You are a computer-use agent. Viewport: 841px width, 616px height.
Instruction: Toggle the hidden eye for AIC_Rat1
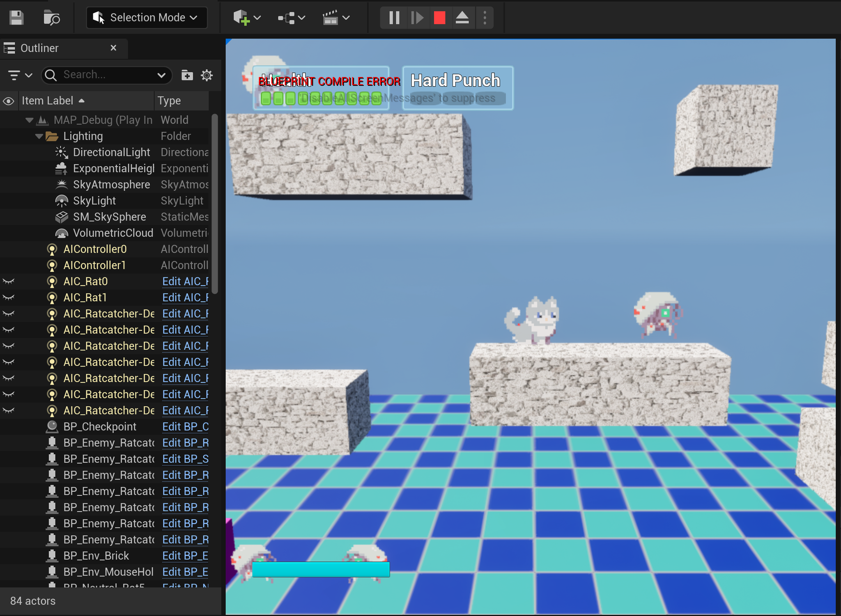tap(9, 298)
